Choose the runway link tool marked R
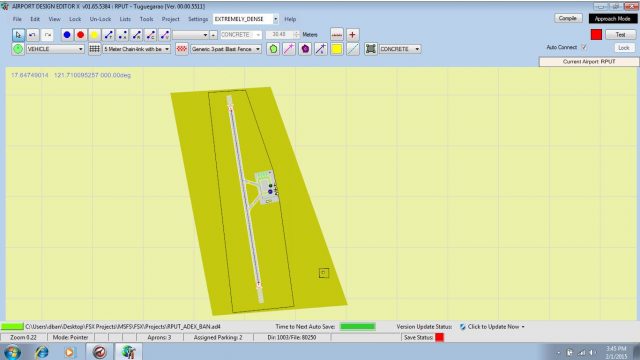Image resolution: width=640 pixels, height=360 pixels. click(x=137, y=35)
